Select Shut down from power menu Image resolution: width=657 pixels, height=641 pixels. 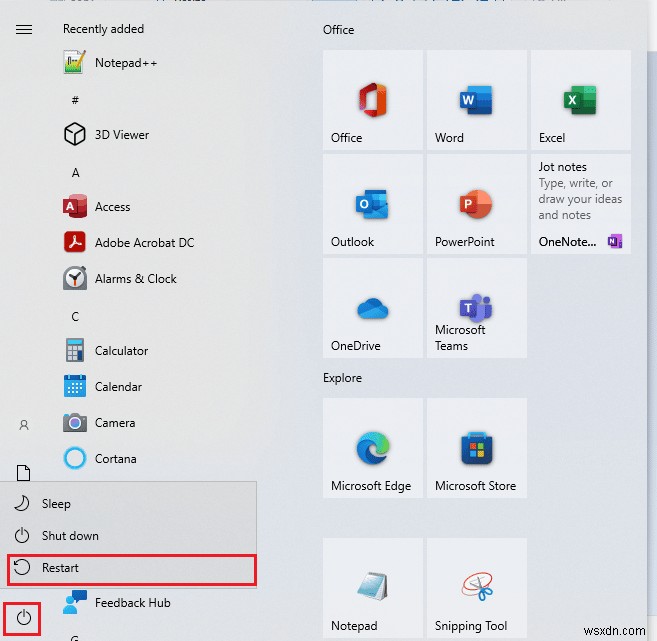pos(128,535)
